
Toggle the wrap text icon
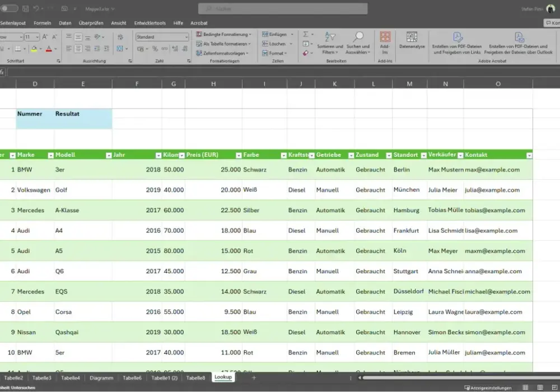pyautogui.click(x=120, y=37)
